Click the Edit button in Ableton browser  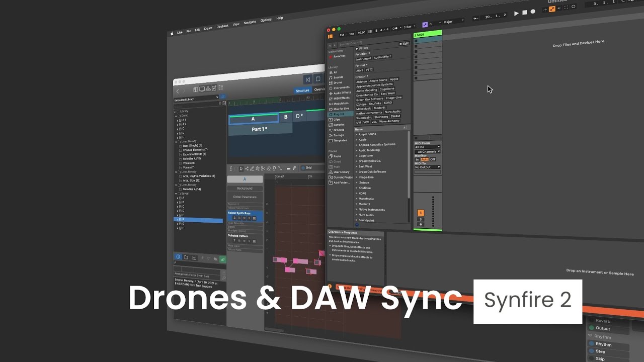tap(405, 44)
